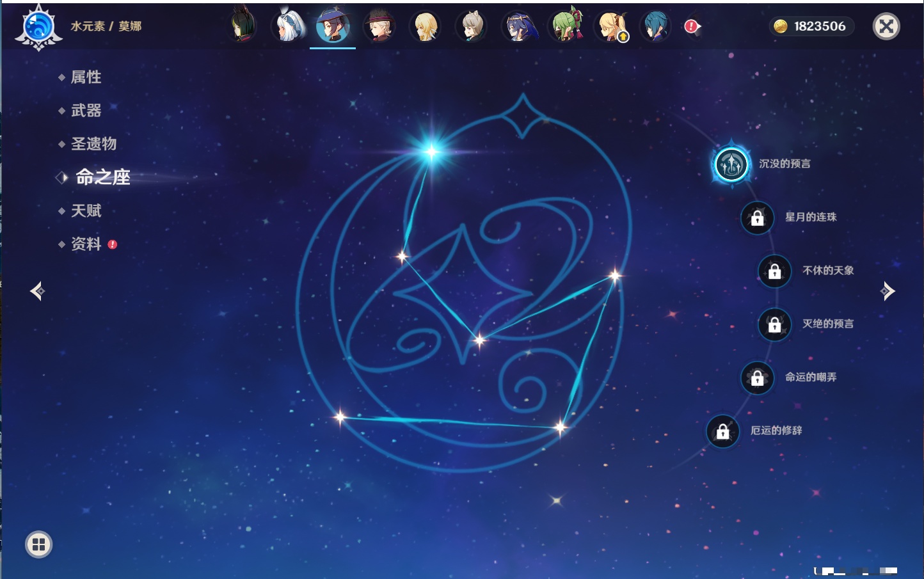
Task: Select the dark green-haired character avatar
Action: [243, 26]
